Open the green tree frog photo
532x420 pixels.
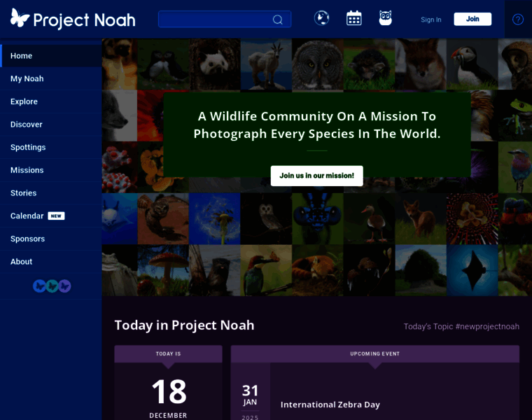(515, 115)
